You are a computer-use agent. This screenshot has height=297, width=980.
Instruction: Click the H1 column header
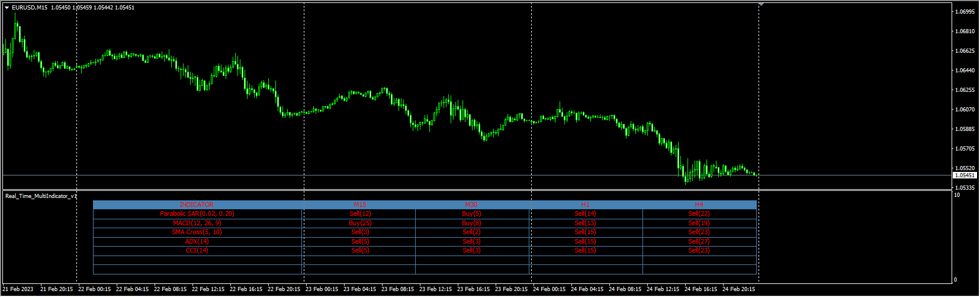(586, 205)
